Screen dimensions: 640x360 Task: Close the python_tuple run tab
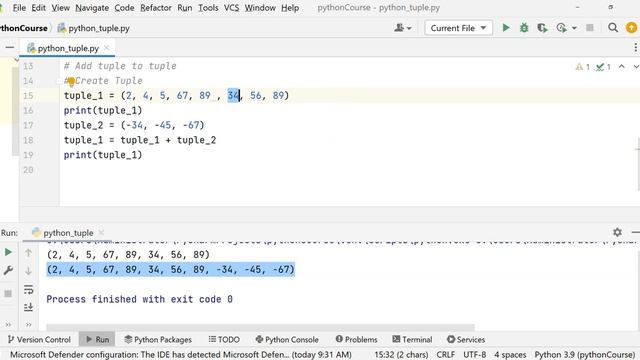(x=101, y=232)
